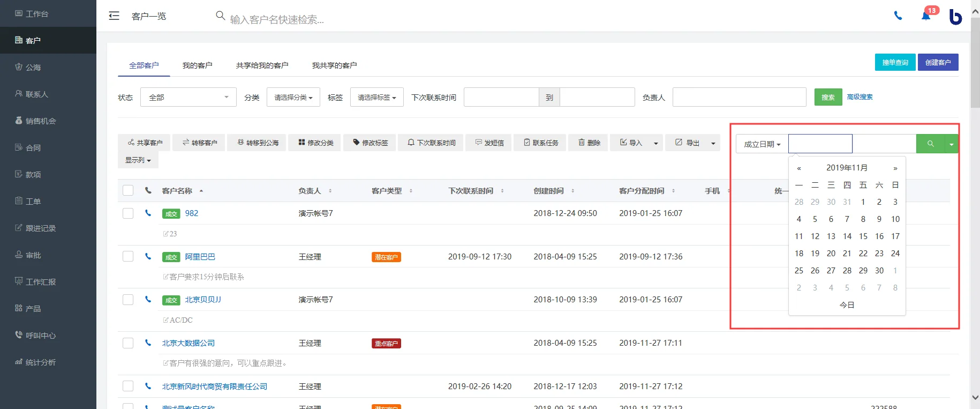Focus the customer name quick search box
The height and width of the screenshot is (409, 980).
click(x=277, y=19)
